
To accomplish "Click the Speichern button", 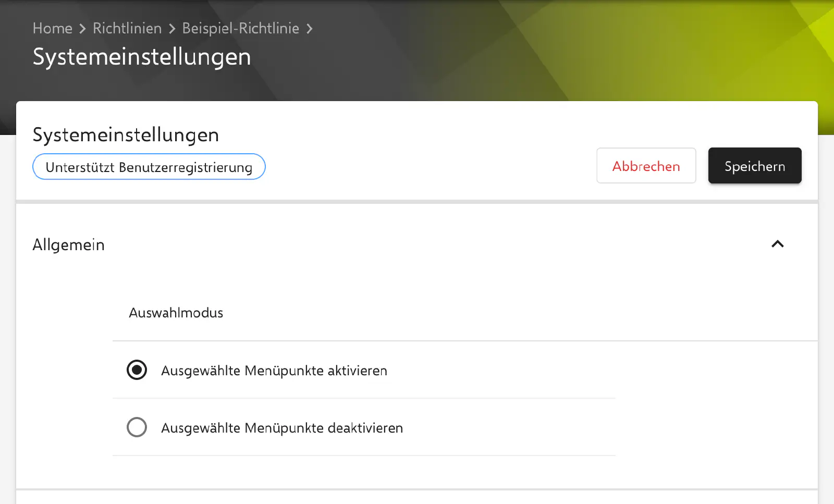I will pos(754,166).
